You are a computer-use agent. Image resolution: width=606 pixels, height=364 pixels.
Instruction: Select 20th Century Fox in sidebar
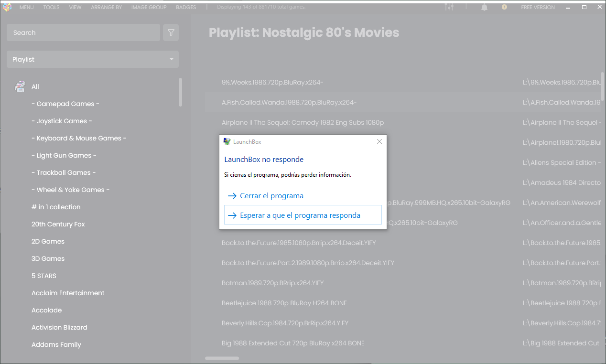pos(58,224)
